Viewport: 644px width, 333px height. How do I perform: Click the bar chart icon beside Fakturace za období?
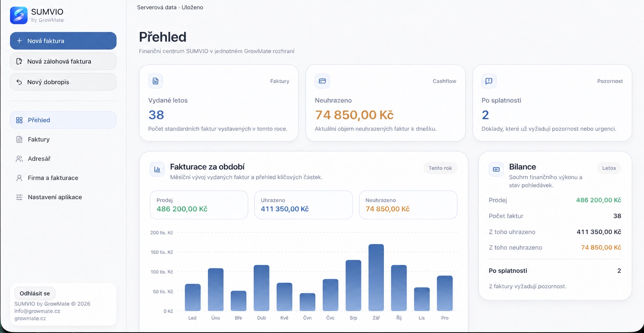click(157, 169)
